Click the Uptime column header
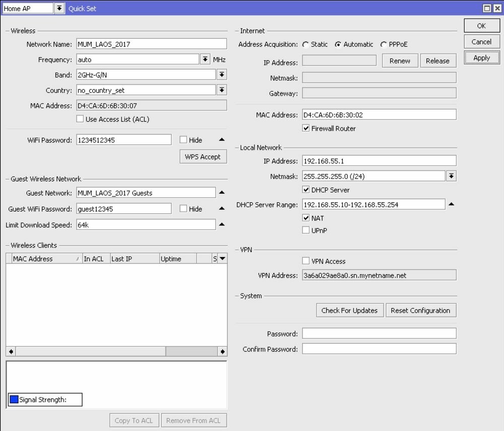504x431 pixels. point(178,259)
